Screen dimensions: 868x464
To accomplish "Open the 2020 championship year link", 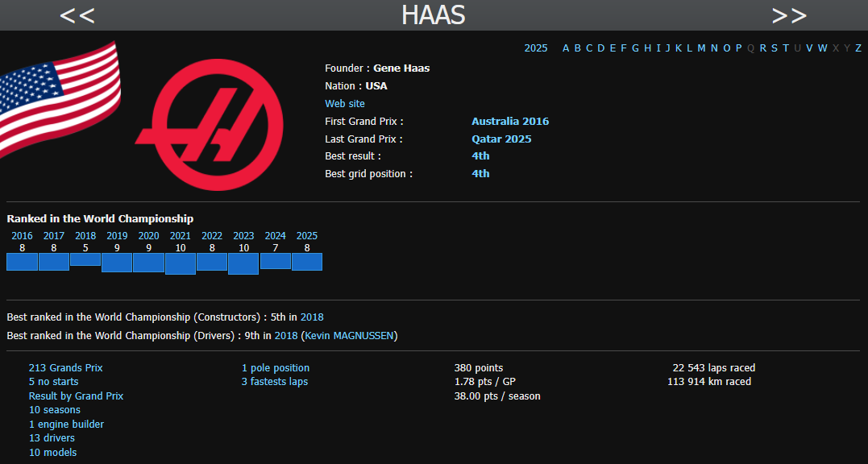I will coord(148,236).
